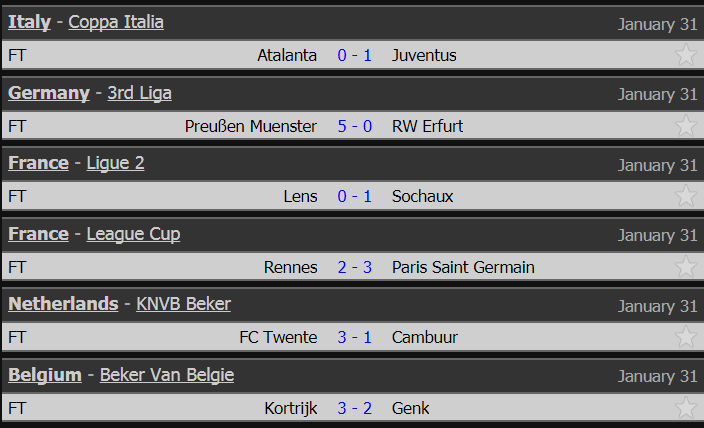The width and height of the screenshot is (704, 428).
Task: Star the Atalanta vs Juventus match
Action: click(686, 55)
